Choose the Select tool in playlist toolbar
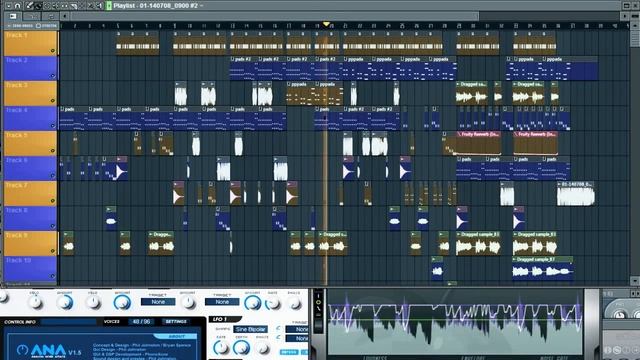The width and height of the screenshot is (640, 360). pos(82,6)
